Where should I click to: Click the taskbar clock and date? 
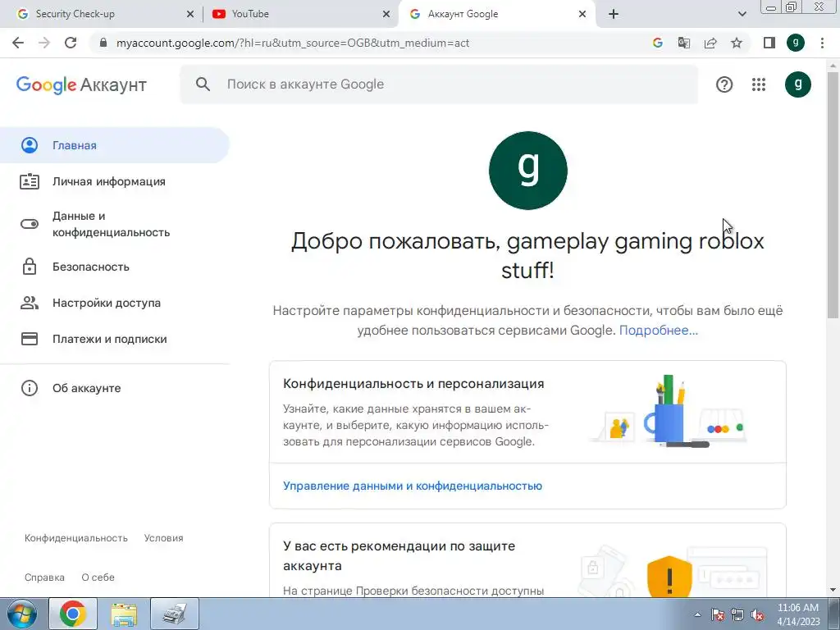tap(798, 614)
